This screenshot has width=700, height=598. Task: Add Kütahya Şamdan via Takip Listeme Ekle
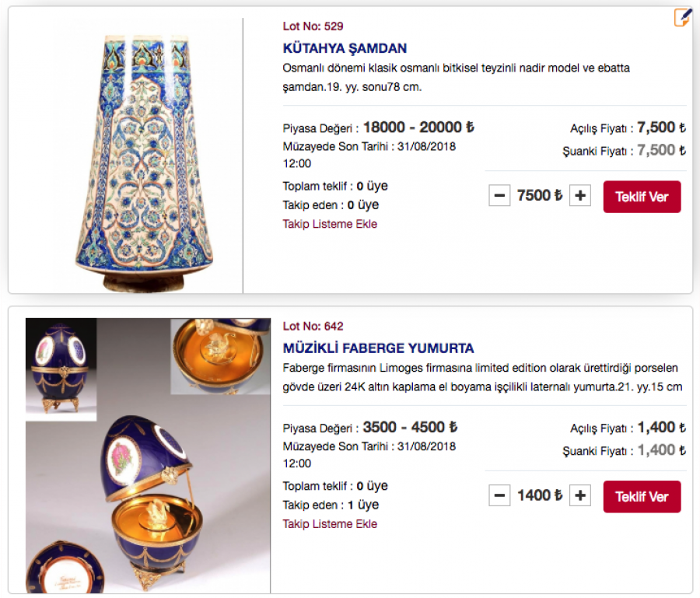click(x=330, y=224)
